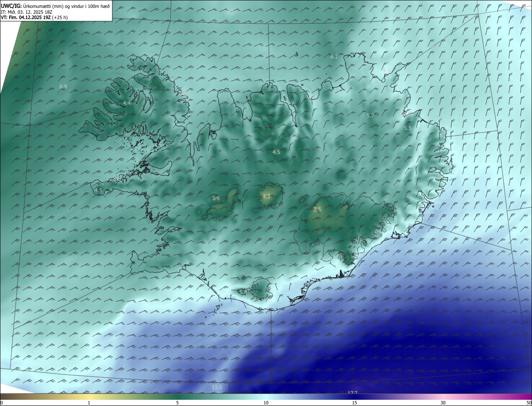Viewport: 532px width, 406px height.
Task: Click the 11.6 value in the southern ocean
Action: coord(217,387)
